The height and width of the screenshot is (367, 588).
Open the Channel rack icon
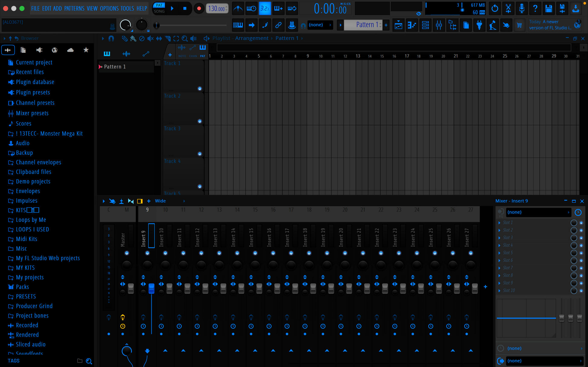pyautogui.click(x=425, y=25)
